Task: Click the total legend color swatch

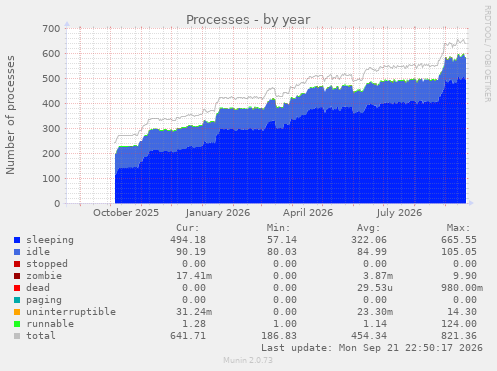Action: [x=17, y=336]
